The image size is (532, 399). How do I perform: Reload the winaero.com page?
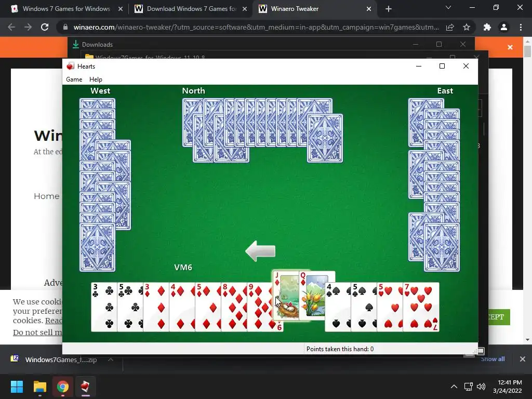(45, 27)
